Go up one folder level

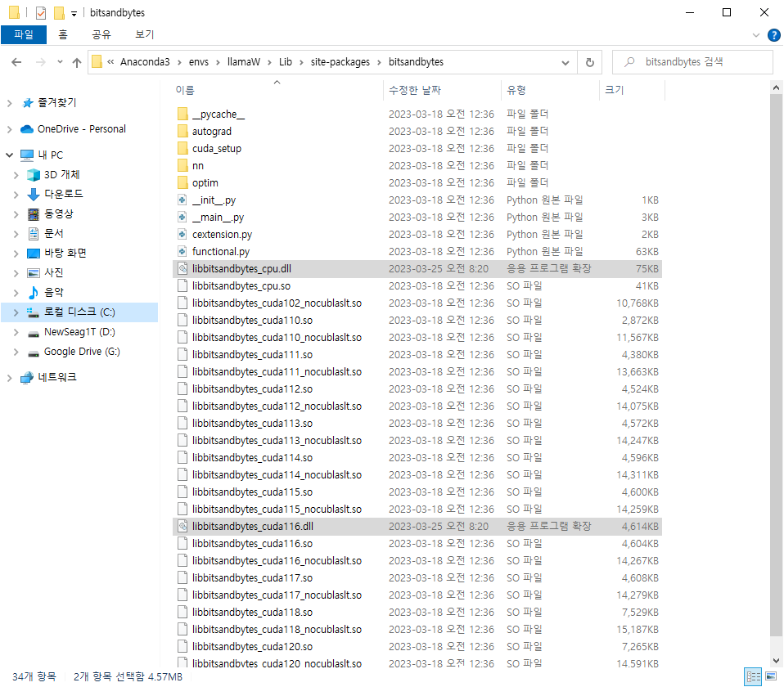point(76,62)
